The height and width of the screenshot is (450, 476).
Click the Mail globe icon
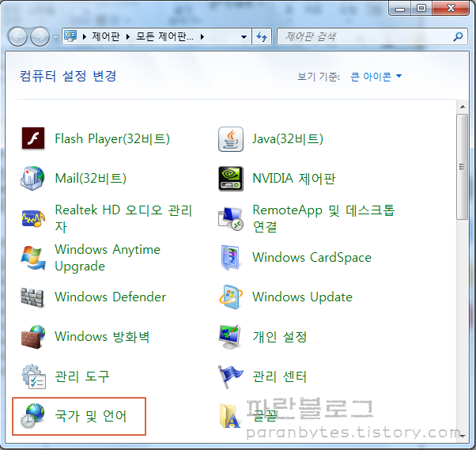(x=32, y=178)
